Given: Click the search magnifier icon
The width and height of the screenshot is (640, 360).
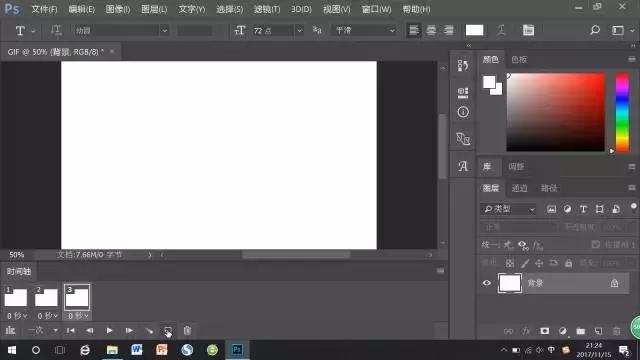Looking at the screenshot, I should tap(595, 30).
